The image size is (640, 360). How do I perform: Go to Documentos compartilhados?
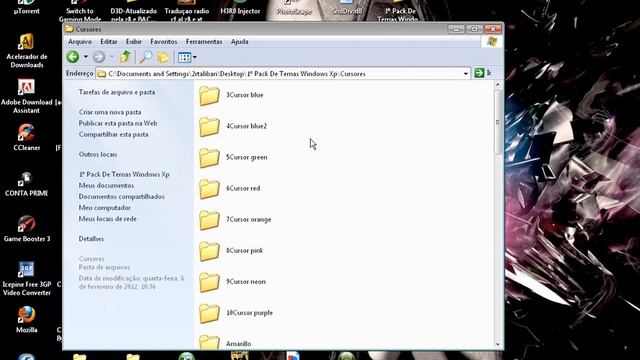pyautogui.click(x=121, y=196)
